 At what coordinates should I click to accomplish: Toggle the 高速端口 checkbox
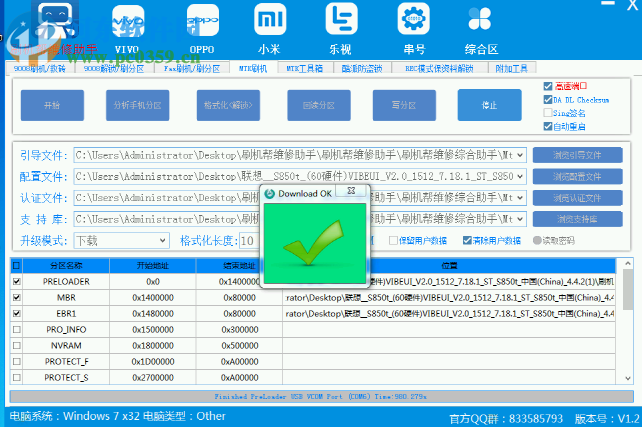(x=548, y=86)
